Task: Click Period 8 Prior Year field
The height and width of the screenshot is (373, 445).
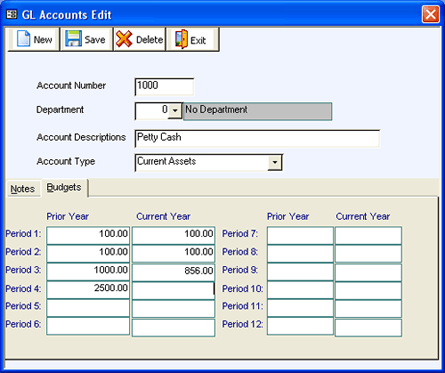Action: (x=300, y=253)
